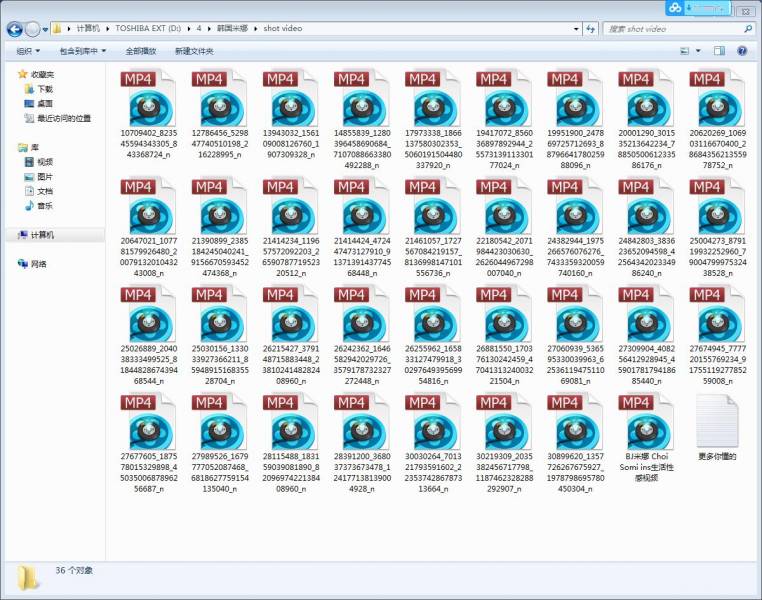
Task: Click 新建文件夹 (New folder) button
Action: click(194, 50)
